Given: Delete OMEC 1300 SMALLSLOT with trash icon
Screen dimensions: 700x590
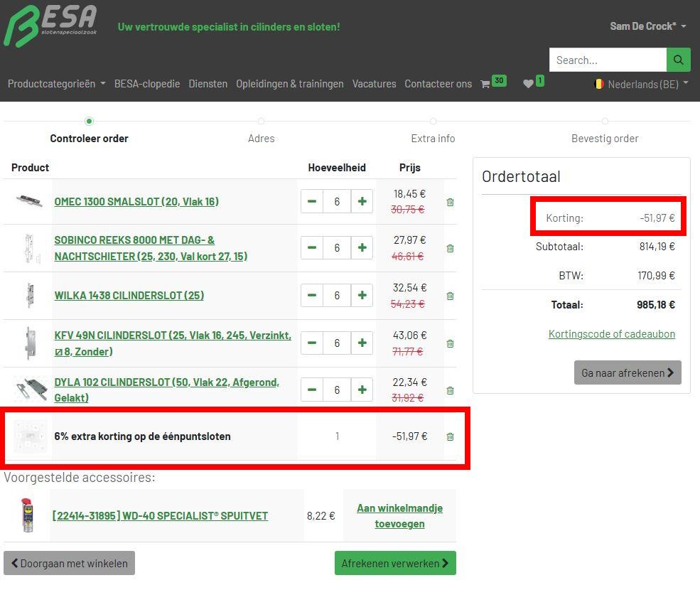Looking at the screenshot, I should [x=450, y=202].
